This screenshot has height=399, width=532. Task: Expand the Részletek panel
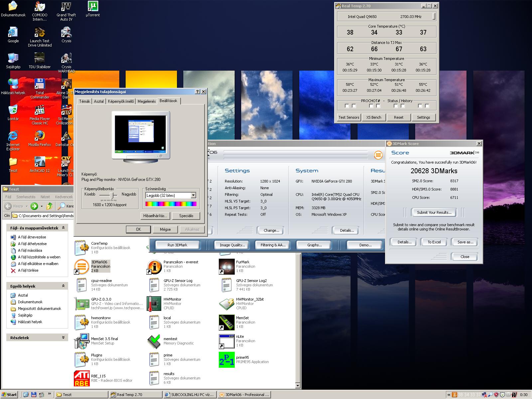pos(63,337)
